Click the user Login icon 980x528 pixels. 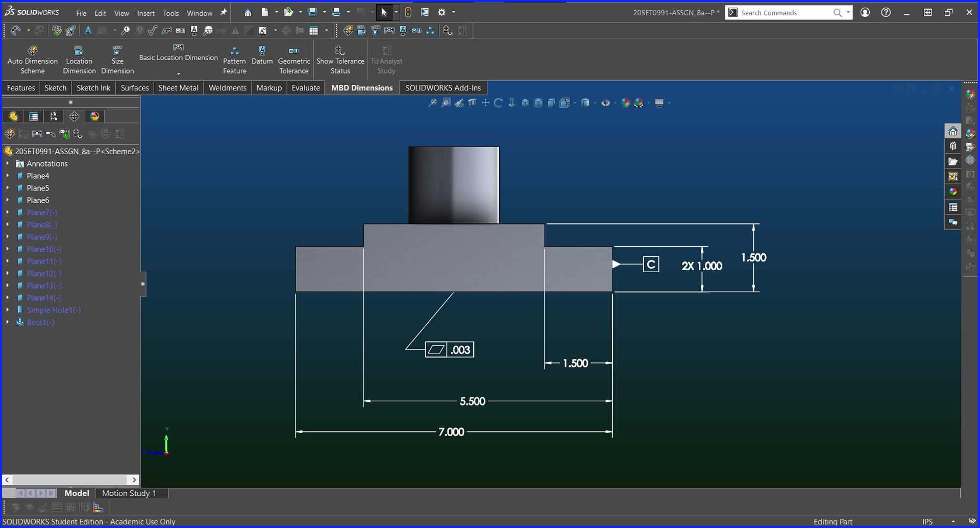865,12
